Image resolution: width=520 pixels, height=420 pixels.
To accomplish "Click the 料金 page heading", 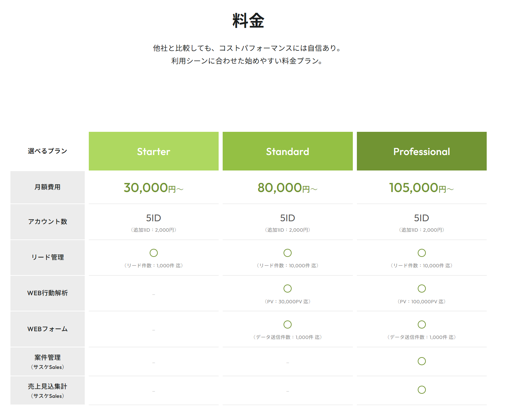I will pos(248,21).
